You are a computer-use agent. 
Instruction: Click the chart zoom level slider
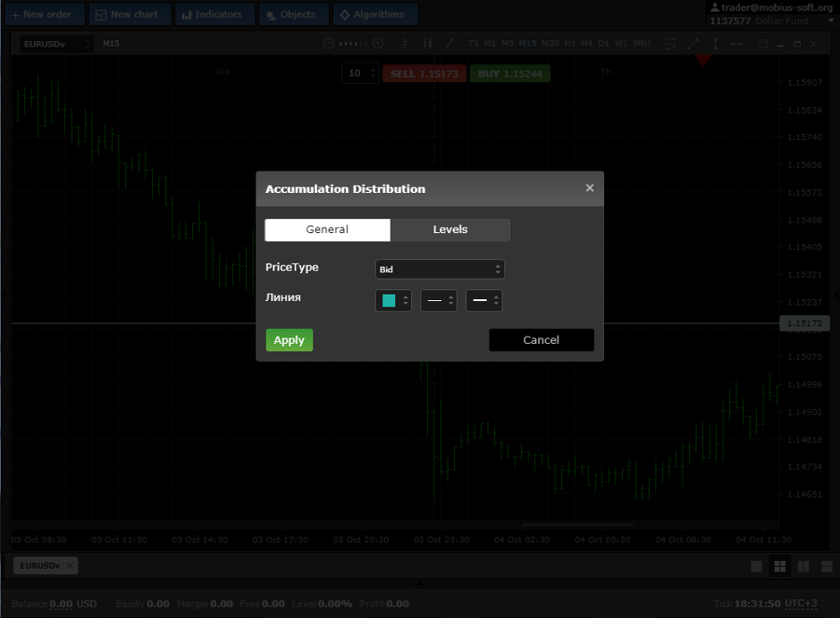tap(353, 44)
